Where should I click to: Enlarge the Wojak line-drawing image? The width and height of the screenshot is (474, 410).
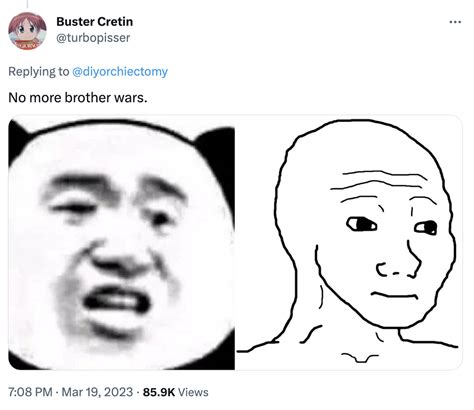click(349, 243)
